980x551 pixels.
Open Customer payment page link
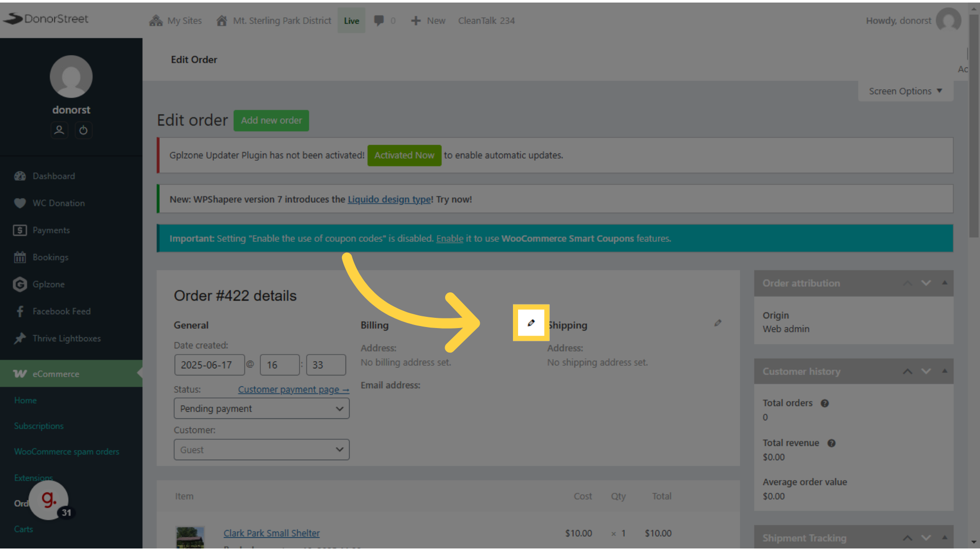point(293,389)
